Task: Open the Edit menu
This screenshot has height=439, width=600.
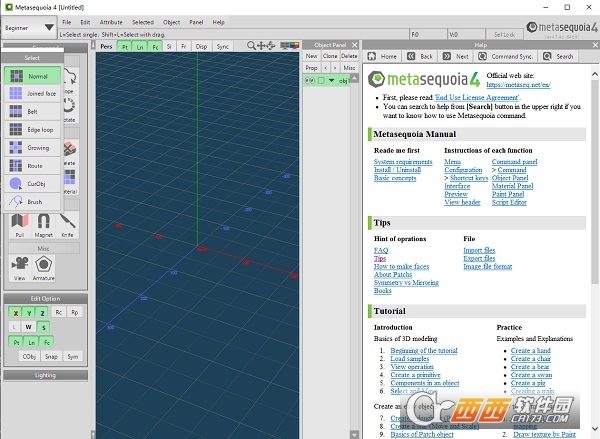Action: click(x=85, y=22)
